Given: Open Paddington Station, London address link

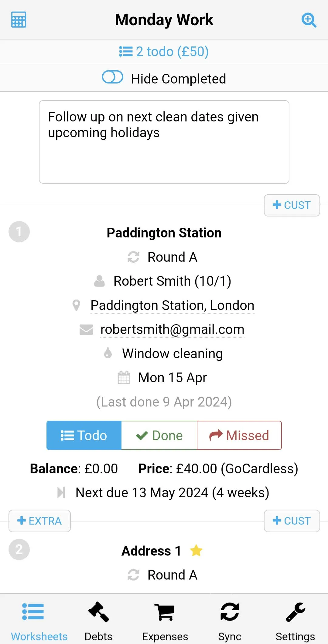Looking at the screenshot, I should click(x=172, y=305).
